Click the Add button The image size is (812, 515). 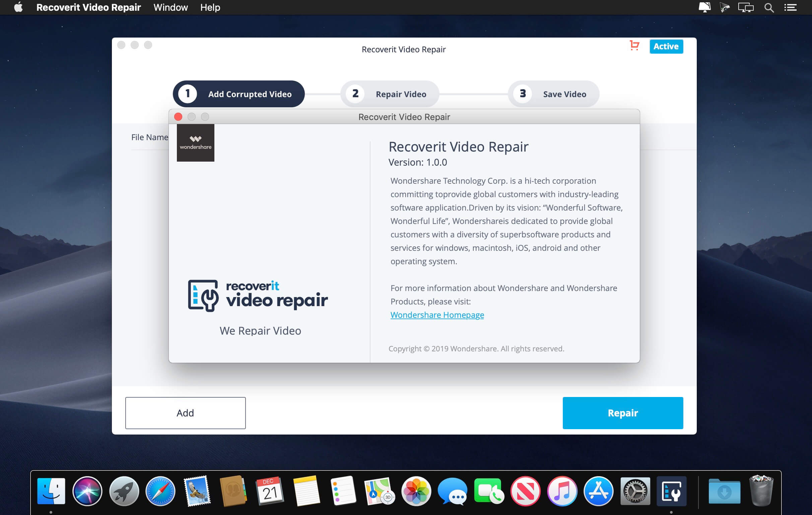click(186, 413)
